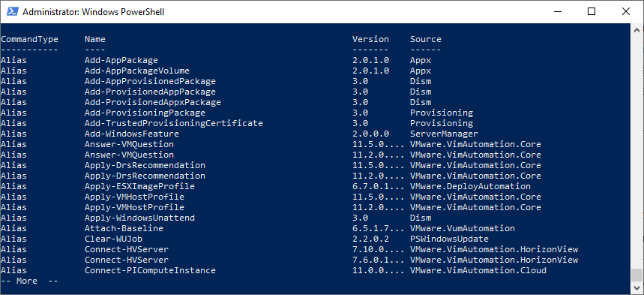Click the -- More -- prompt
The width and height of the screenshot is (644, 295).
(29, 281)
